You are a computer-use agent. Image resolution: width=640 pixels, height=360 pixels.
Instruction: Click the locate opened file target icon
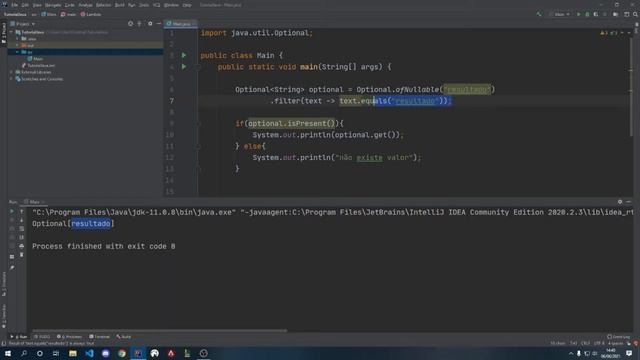131,24
